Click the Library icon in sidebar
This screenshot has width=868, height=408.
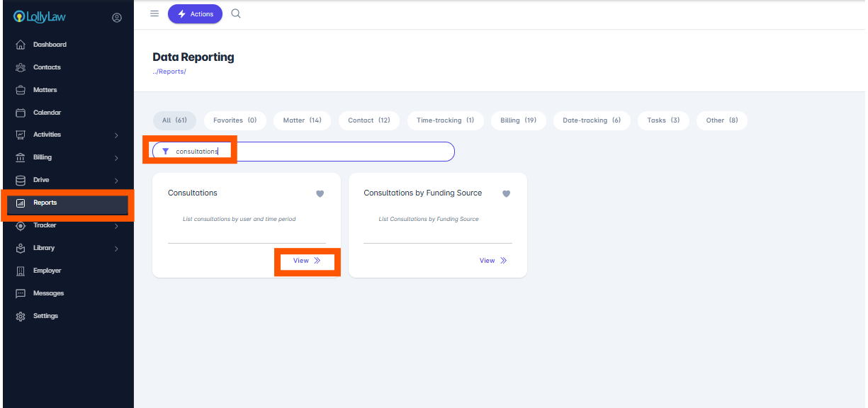pos(21,248)
